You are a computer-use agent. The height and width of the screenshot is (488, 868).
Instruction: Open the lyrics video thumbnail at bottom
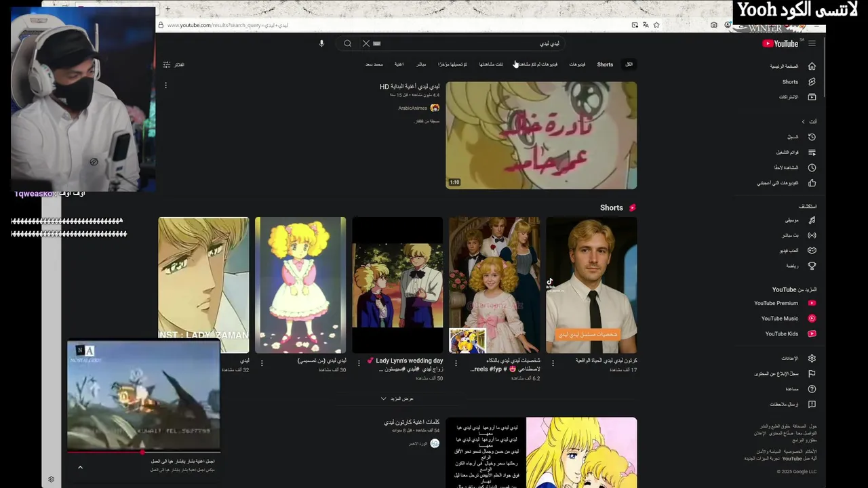tap(541, 452)
